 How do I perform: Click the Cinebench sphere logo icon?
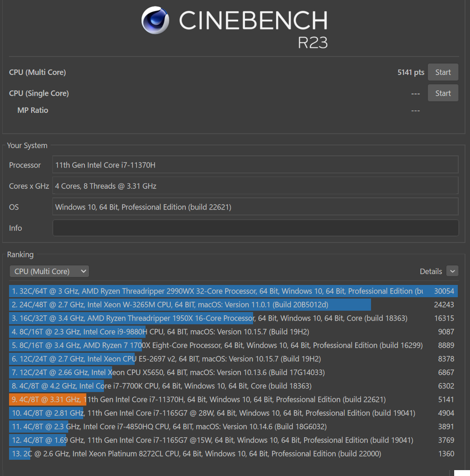155,20
